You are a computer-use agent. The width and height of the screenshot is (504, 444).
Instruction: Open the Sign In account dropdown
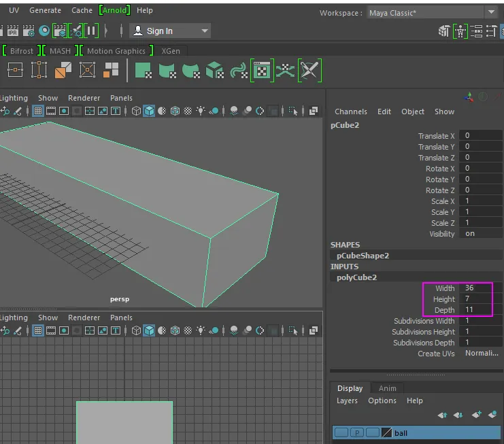170,31
